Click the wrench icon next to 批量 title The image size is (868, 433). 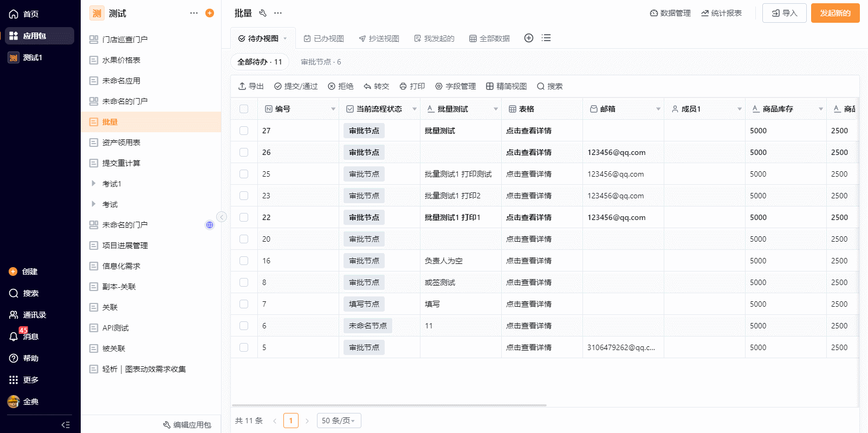263,13
